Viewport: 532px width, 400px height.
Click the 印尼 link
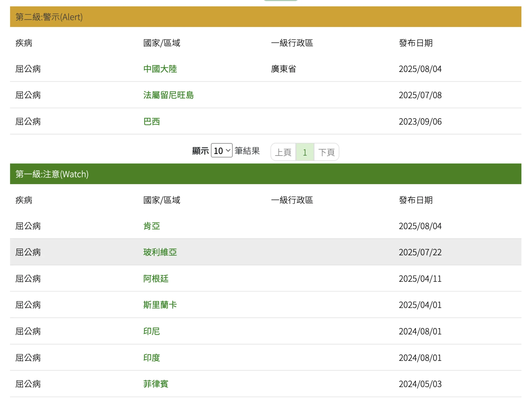151,331
